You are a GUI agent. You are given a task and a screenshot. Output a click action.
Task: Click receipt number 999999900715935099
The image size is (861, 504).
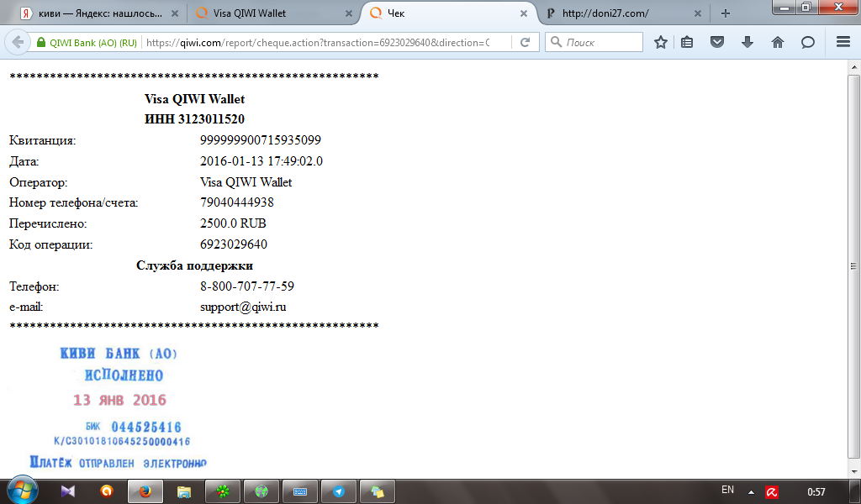tap(261, 139)
